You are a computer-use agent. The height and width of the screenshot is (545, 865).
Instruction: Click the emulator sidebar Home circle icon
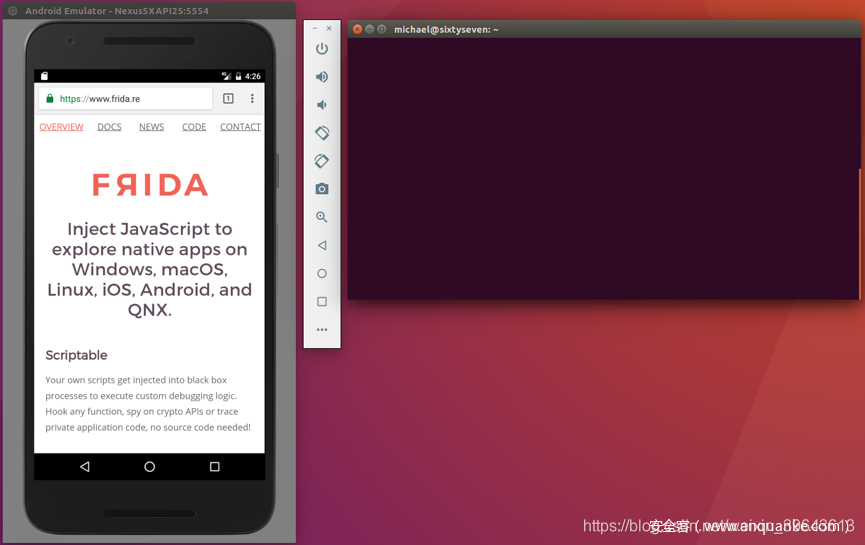(x=322, y=274)
